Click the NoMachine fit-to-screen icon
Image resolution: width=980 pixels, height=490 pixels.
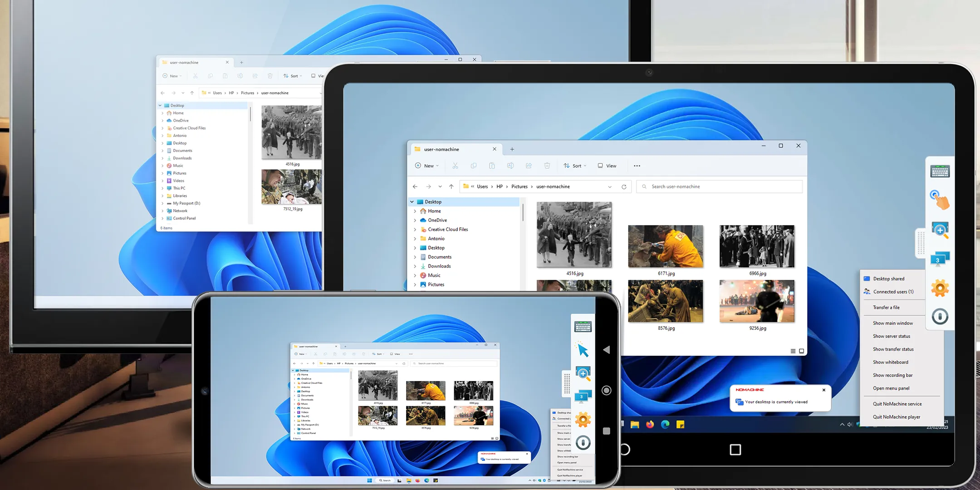940,230
